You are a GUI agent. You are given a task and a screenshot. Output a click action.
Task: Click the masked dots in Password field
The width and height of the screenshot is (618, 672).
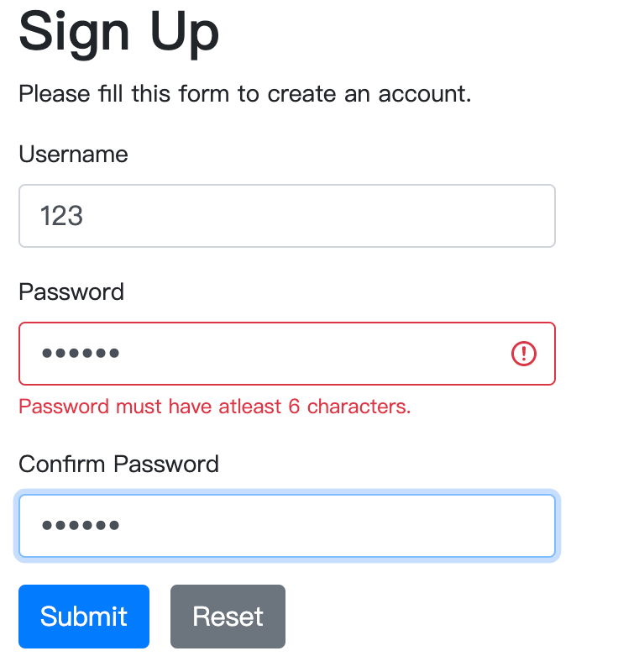(81, 354)
